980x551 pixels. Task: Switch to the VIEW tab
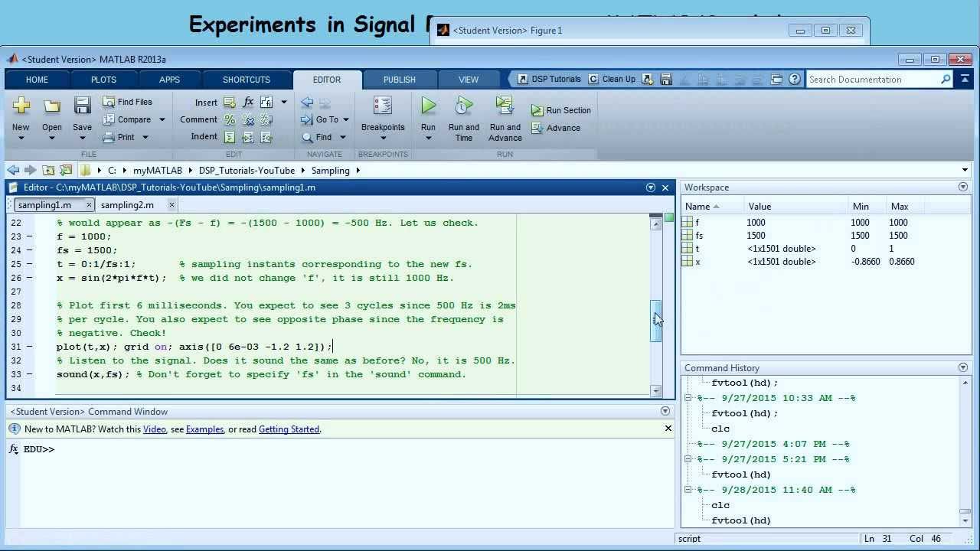coord(469,80)
